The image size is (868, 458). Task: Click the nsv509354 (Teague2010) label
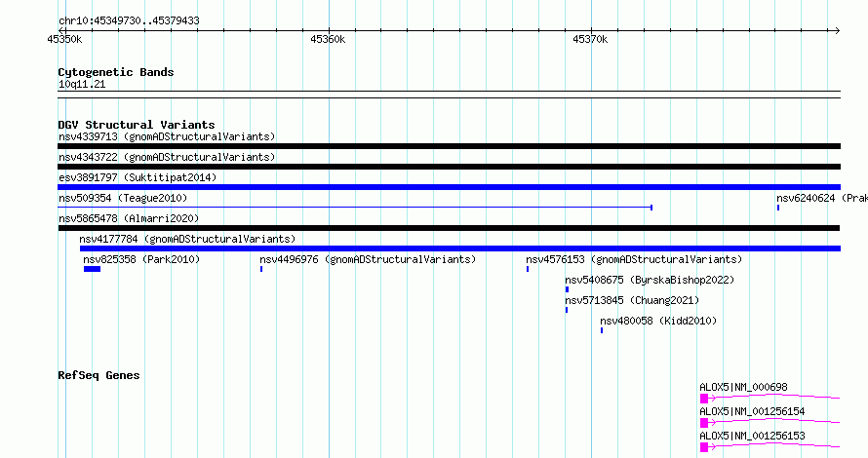click(x=123, y=198)
